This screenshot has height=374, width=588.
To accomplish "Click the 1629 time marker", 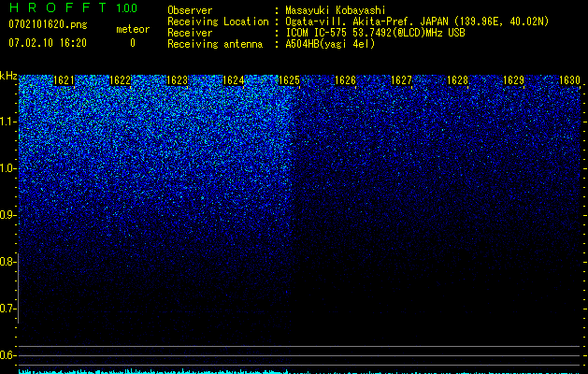I will (x=513, y=80).
